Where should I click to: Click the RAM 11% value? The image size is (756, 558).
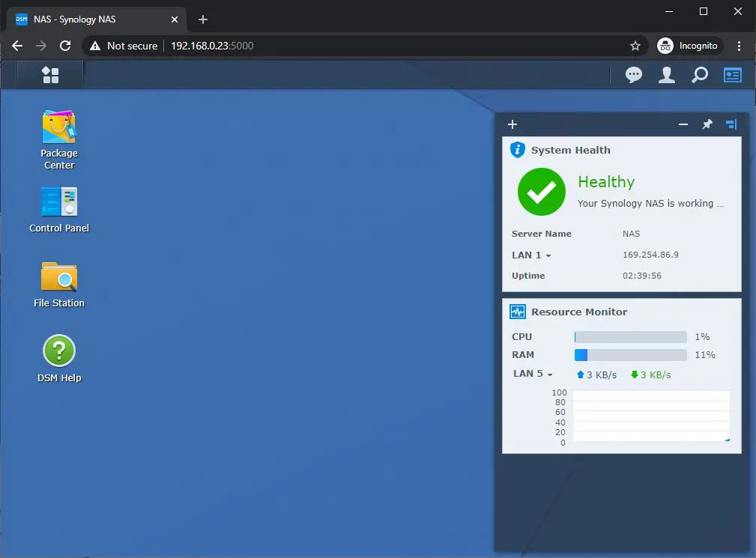point(705,355)
